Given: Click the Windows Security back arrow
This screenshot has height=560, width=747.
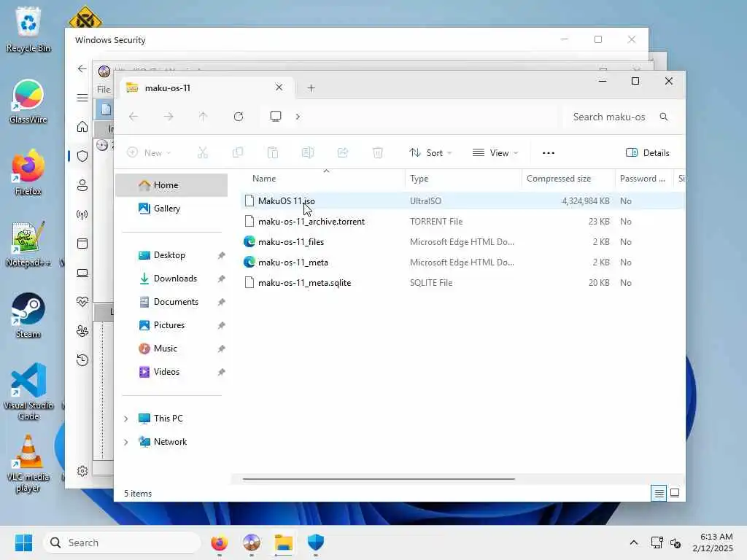Looking at the screenshot, I should [82, 69].
